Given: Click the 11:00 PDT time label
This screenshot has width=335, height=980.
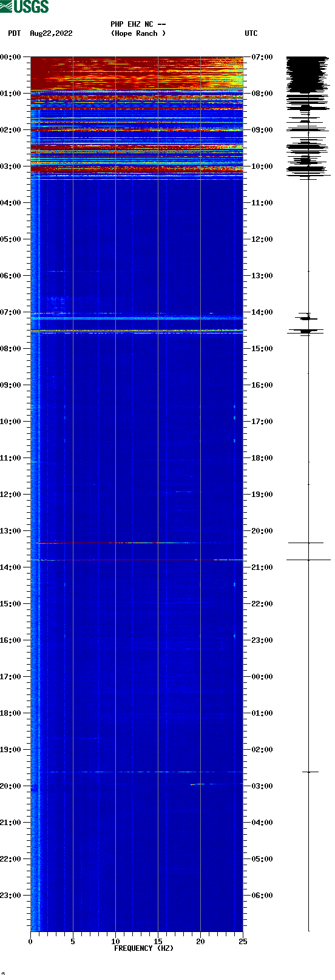Looking at the screenshot, I should tap(10, 458).
